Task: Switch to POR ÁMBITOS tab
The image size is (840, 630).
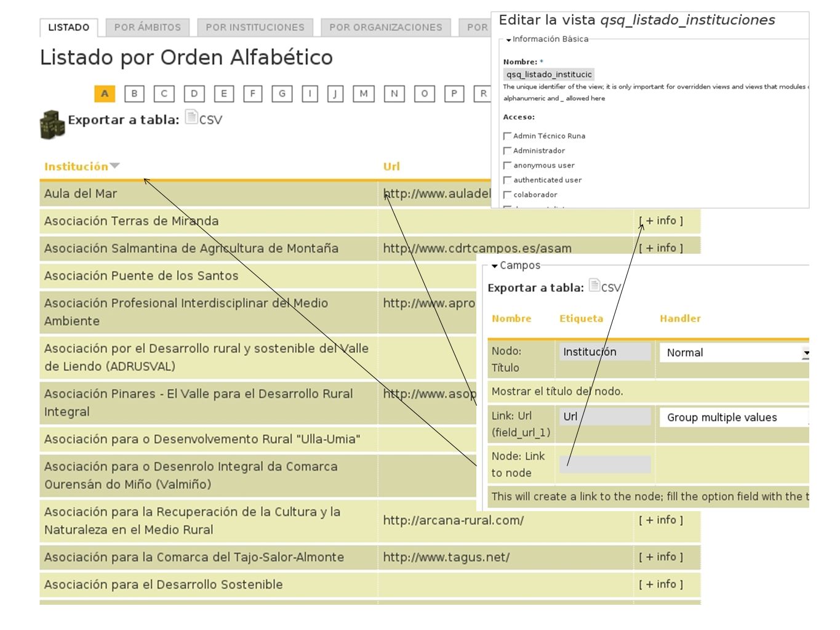Action: 148,28
